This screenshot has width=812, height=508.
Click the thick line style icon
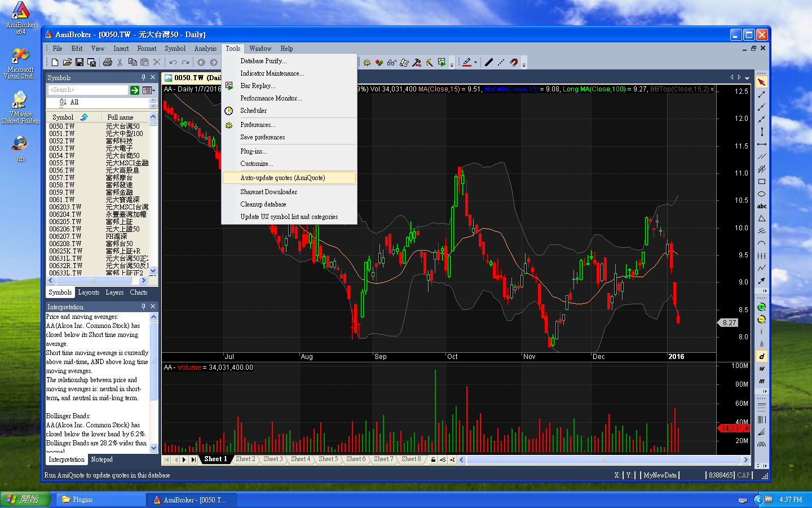489,62
